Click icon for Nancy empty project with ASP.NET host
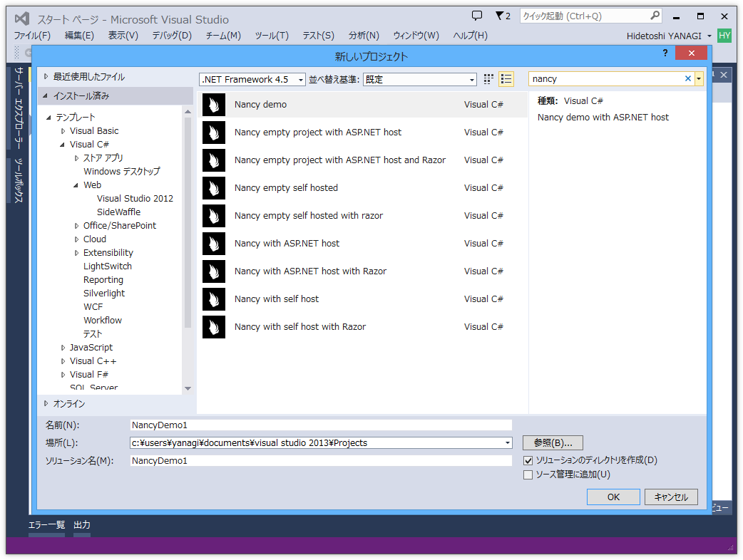This screenshot has height=560, width=743. 214,133
